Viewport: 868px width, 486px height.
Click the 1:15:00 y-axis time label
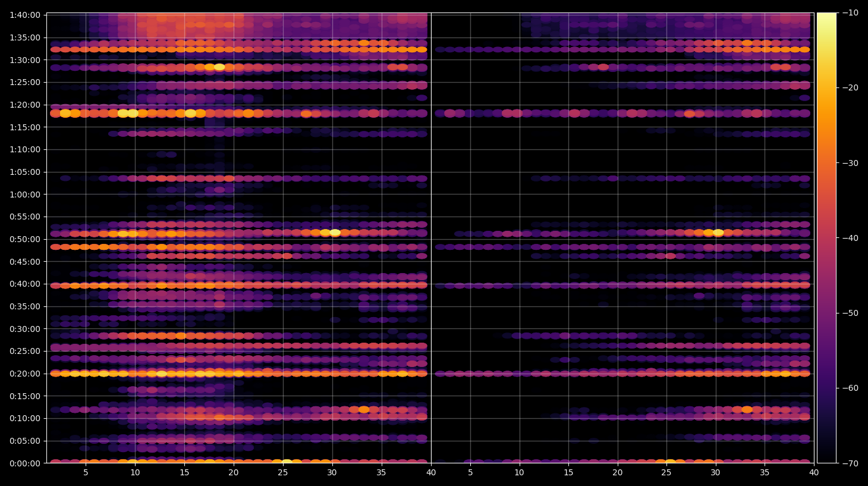pos(25,127)
